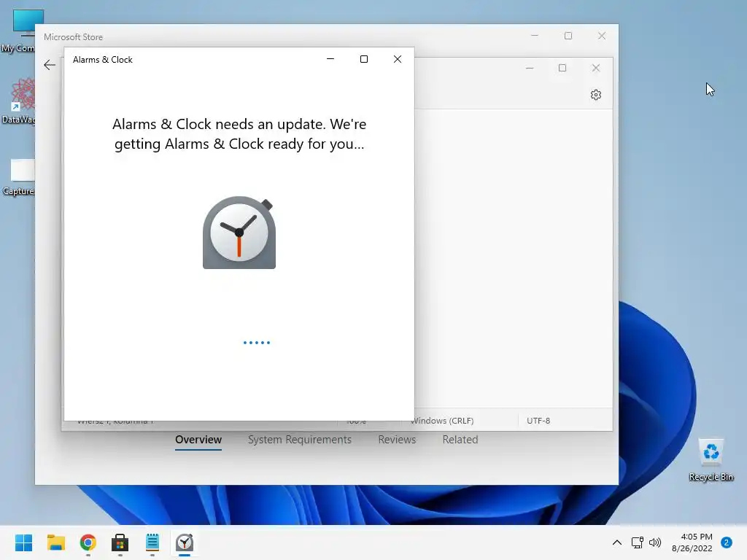This screenshot has height=560, width=747.
Task: Show hidden system tray icons
Action: click(x=616, y=542)
